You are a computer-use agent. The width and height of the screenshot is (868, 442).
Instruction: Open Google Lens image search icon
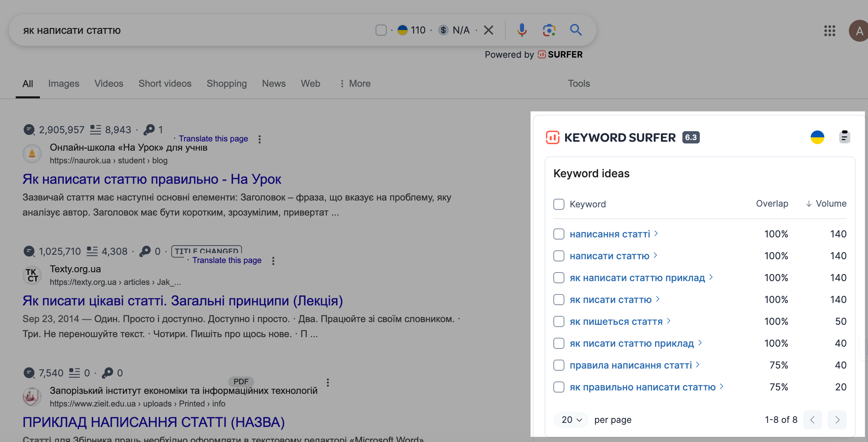coord(549,30)
